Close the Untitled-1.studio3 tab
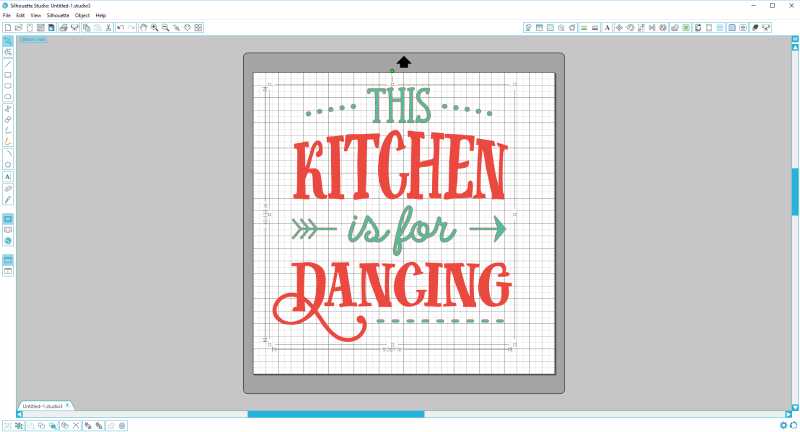 (67, 405)
